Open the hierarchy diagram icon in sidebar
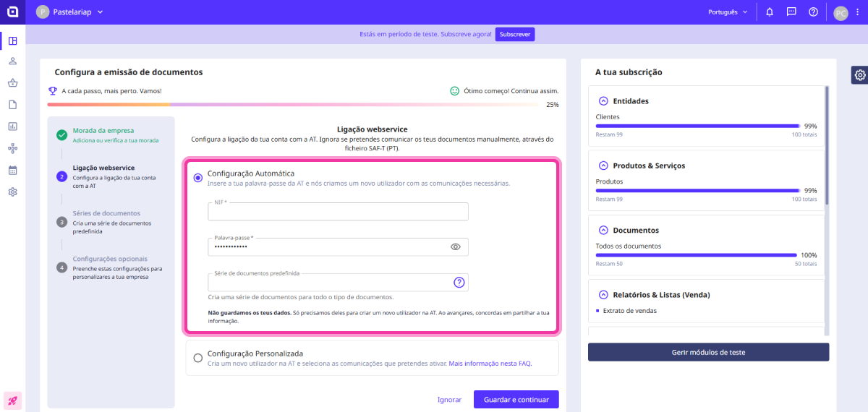The height and width of the screenshot is (412, 868). (x=12, y=148)
